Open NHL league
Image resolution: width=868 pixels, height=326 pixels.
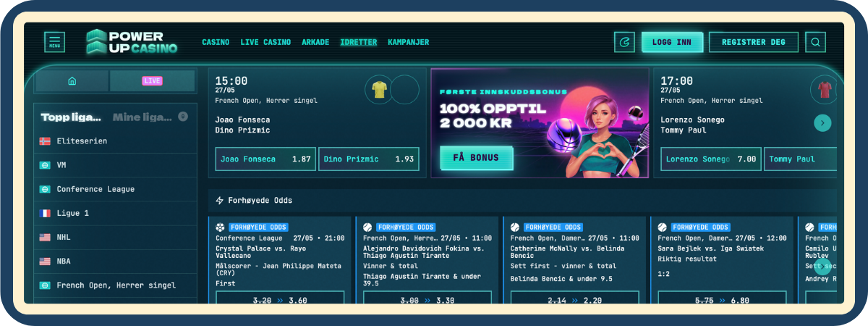click(115, 237)
